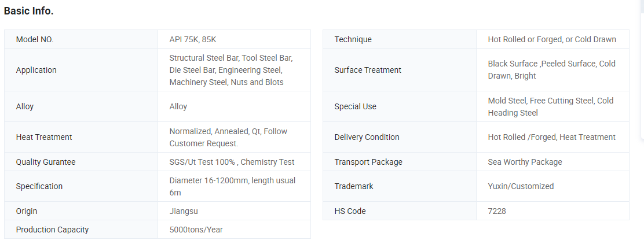Select the 5000tons/Year production capacity value
The image size is (644, 244).
click(196, 230)
